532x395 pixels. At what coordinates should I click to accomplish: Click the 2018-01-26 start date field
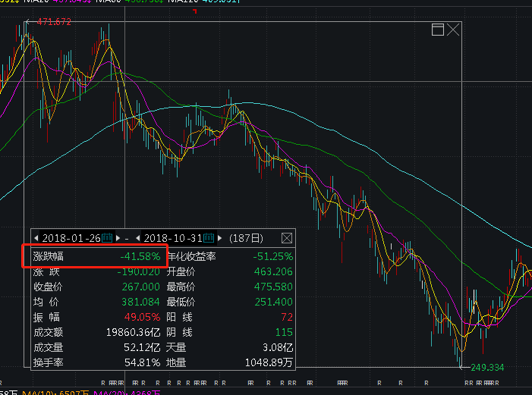[71, 237]
